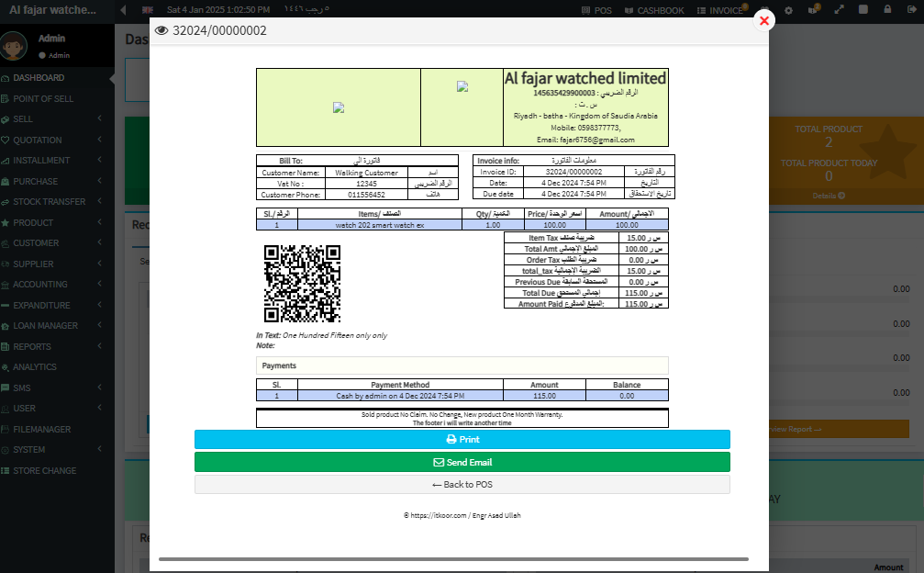Open Details link on Total Product card

click(829, 196)
